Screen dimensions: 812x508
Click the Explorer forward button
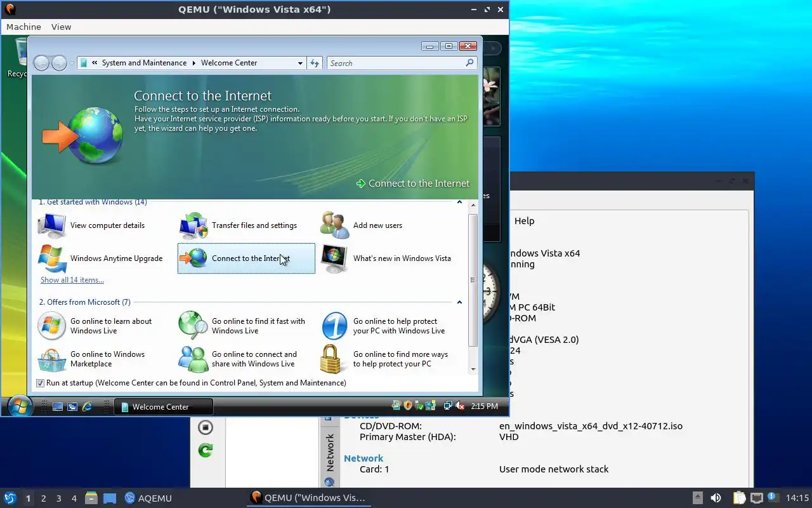click(59, 63)
